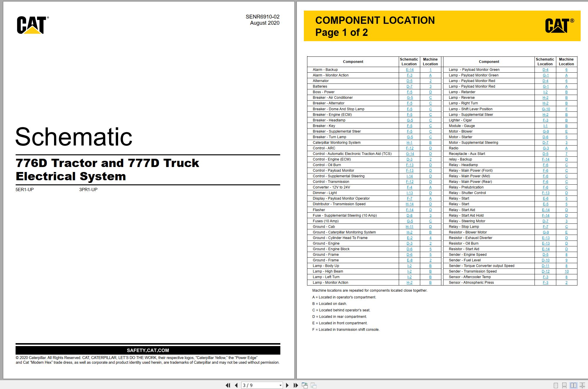588x389 pixels.
Task: Open machine location 9 for Sender - Fuel Level
Action: (567, 260)
